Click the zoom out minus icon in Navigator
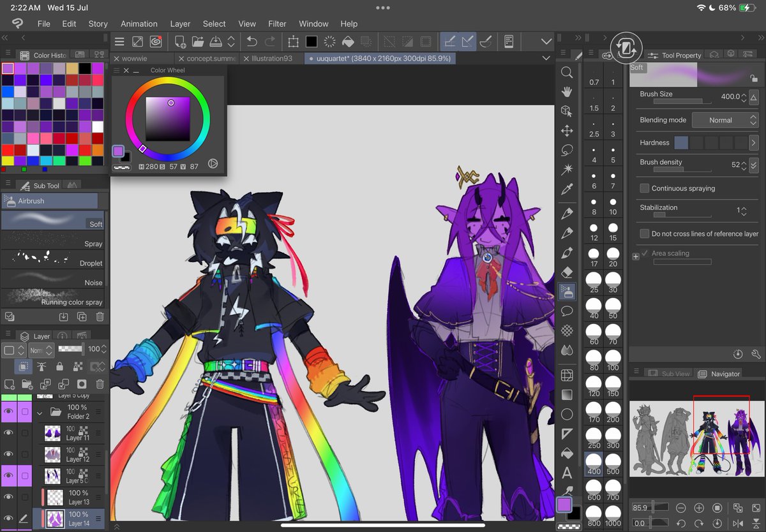Viewport: 766px width, 532px height. [681, 508]
